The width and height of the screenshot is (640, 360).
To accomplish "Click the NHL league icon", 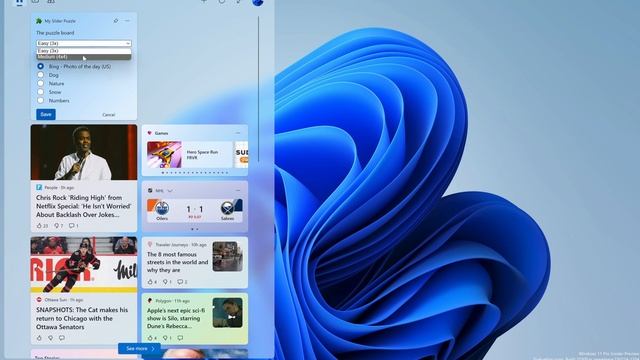I will click(x=150, y=191).
